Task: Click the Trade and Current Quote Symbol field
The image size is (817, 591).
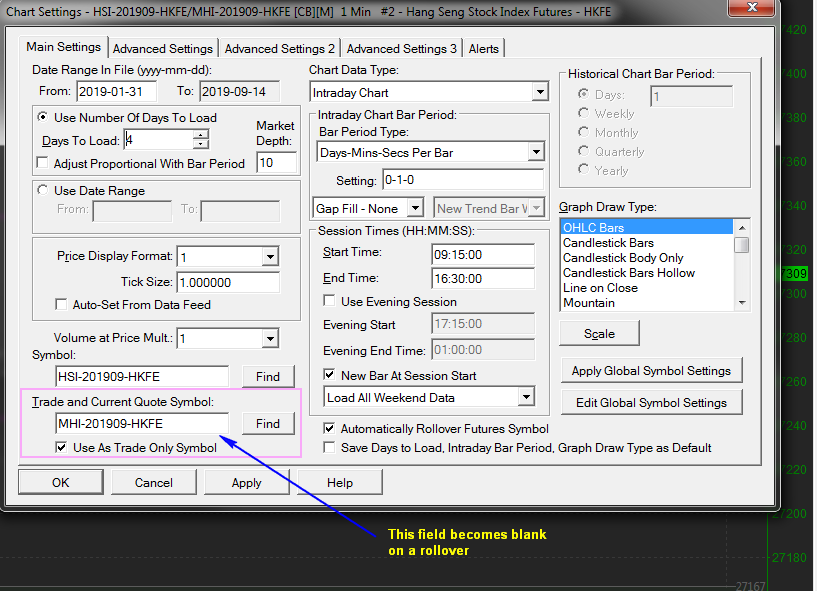Action: coord(142,423)
